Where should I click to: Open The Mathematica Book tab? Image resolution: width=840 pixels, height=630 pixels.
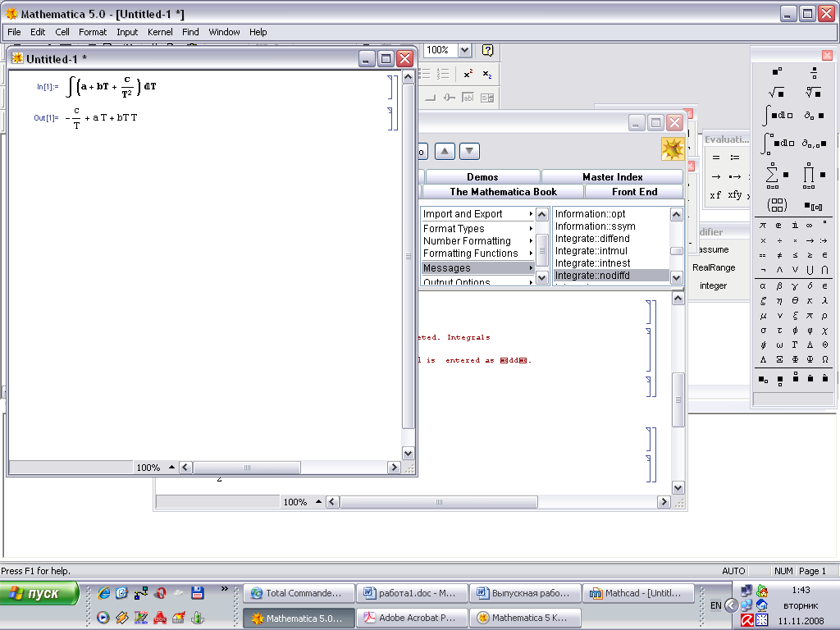(503, 192)
